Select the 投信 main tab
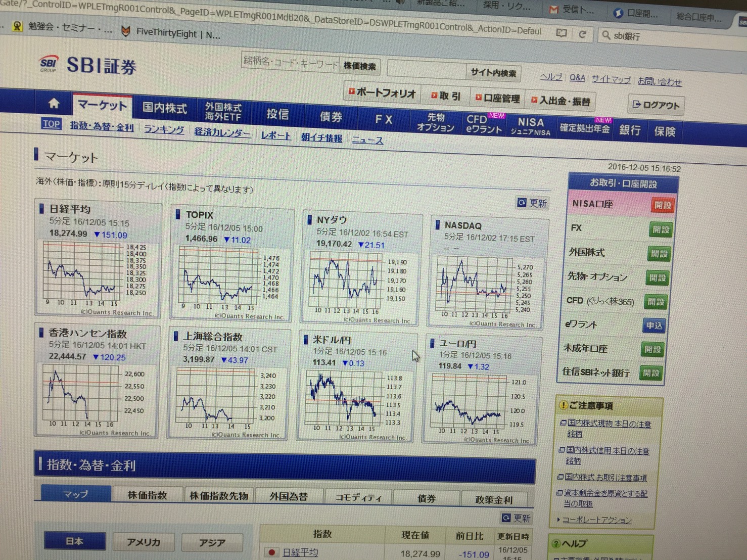The width and height of the screenshot is (747, 560). pos(277,114)
